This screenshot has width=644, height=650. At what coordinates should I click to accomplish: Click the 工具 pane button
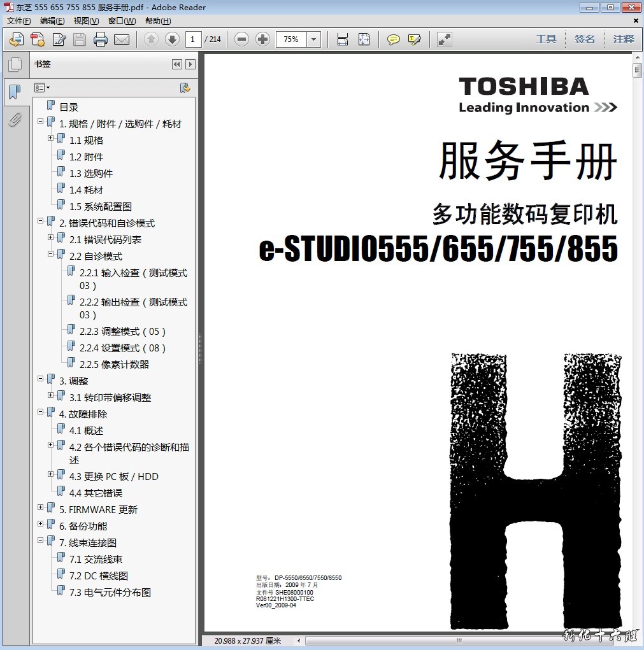(x=546, y=39)
